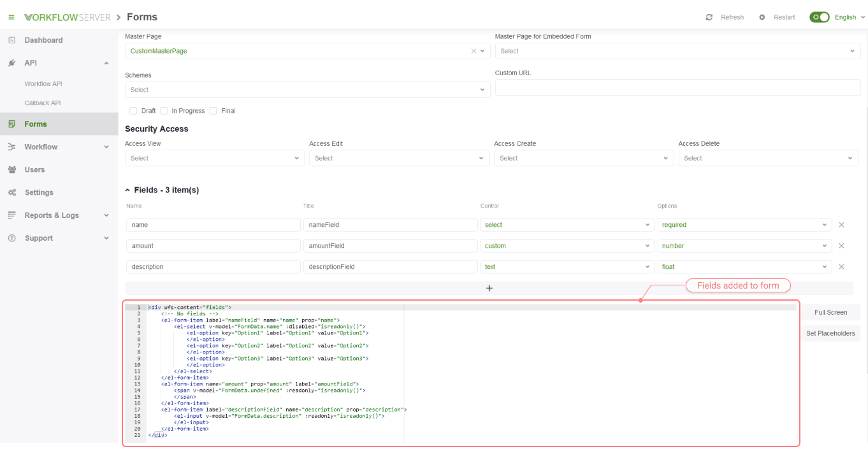Image resolution: width=868 pixels, height=451 pixels.
Task: Click the WorkflowServer logo link
Action: coord(68,17)
